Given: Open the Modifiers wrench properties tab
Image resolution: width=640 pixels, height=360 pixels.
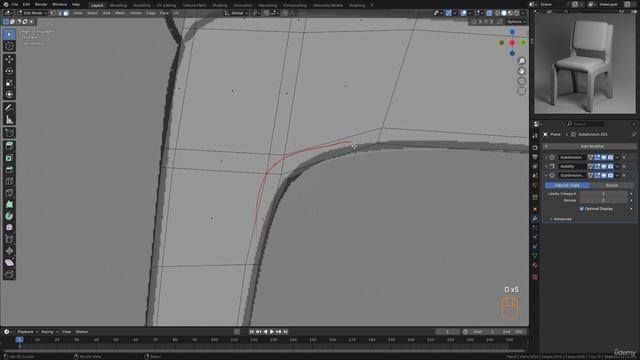Looking at the screenshot, I should 535,218.
